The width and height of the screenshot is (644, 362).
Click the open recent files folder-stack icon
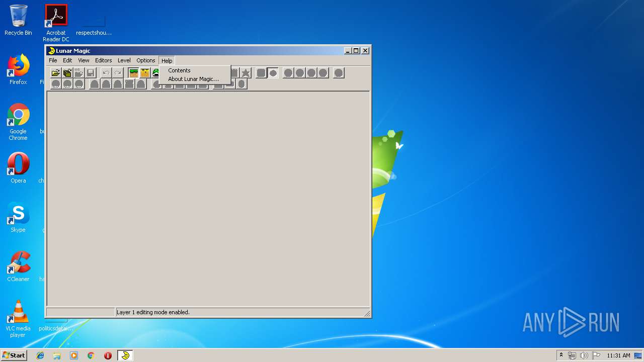[x=67, y=73]
